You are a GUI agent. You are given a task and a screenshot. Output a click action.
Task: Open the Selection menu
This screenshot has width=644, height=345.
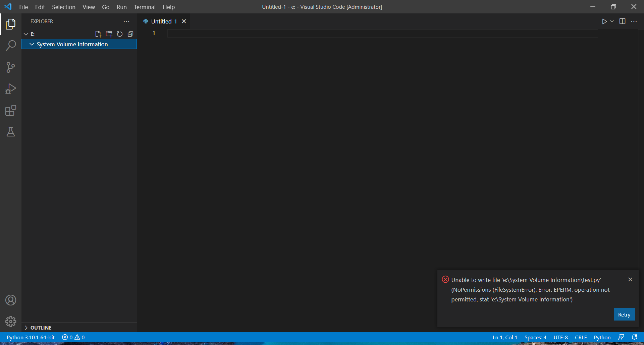64,7
